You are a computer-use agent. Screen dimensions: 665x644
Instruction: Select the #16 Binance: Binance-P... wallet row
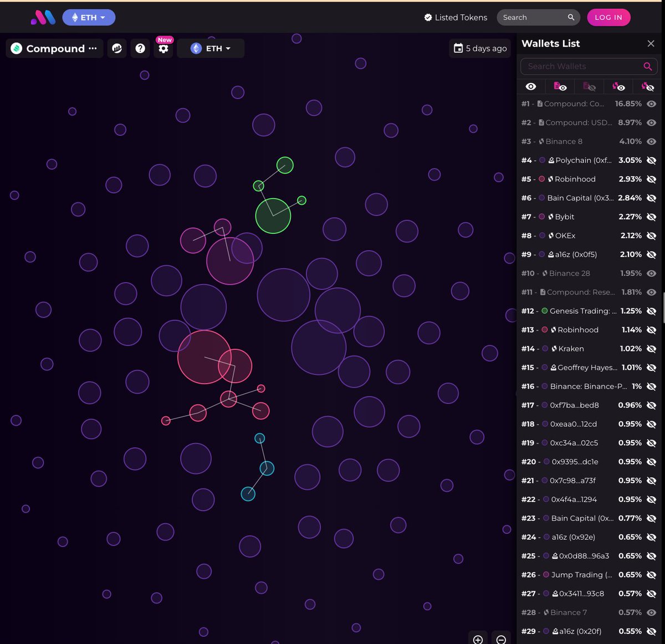click(x=589, y=386)
